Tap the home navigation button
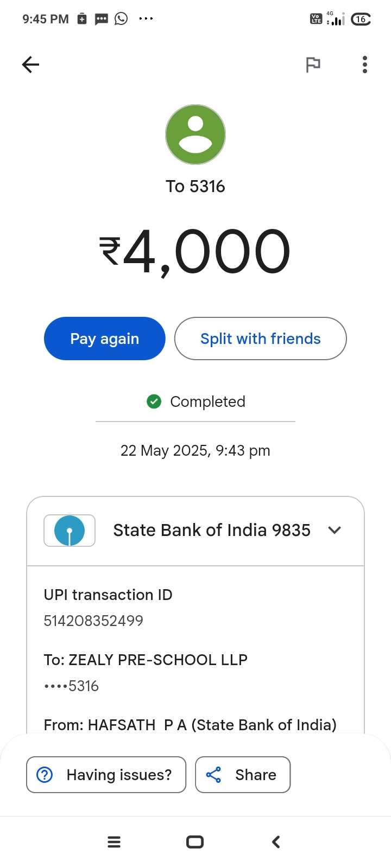The image size is (391, 868). click(195, 842)
